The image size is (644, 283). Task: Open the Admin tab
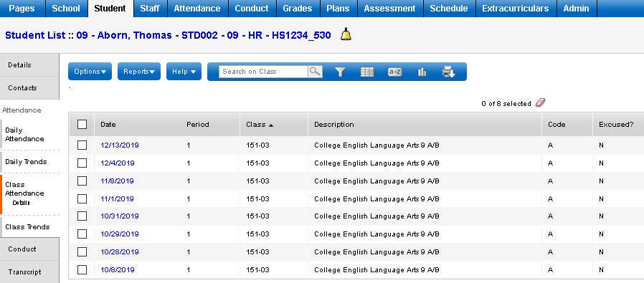(x=577, y=8)
